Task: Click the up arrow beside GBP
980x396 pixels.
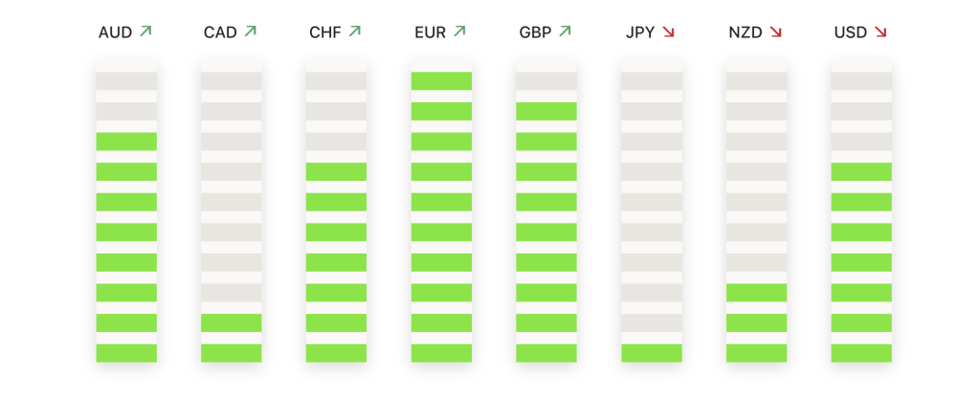Action: [565, 32]
